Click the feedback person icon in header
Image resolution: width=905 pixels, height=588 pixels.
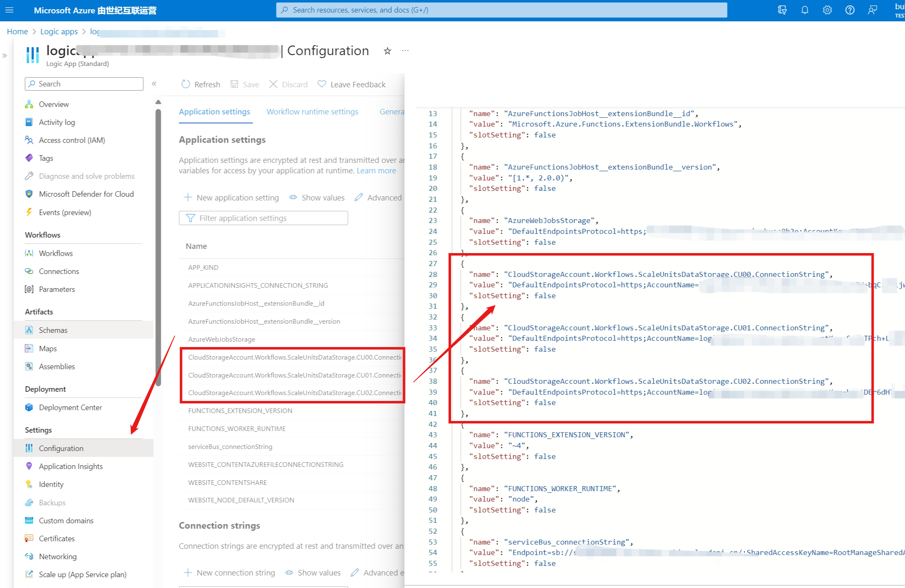pos(872,10)
